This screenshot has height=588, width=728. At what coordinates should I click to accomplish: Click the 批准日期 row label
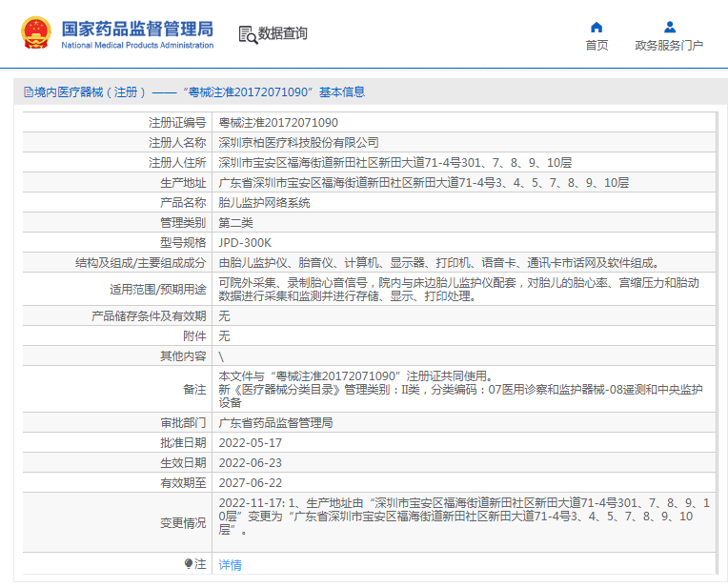[x=183, y=442]
